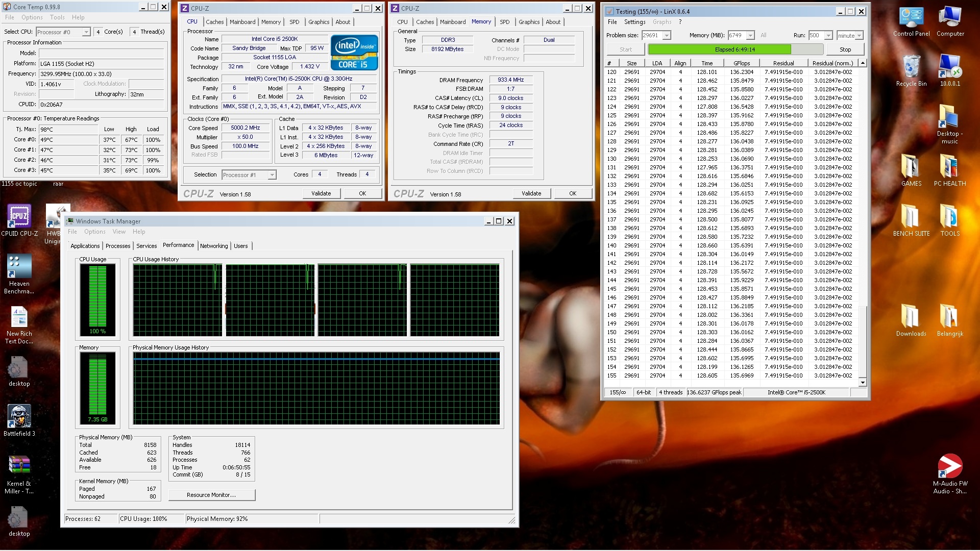This screenshot has width=980, height=551.
Task: Open the Services tab in Task Manager
Action: point(146,246)
